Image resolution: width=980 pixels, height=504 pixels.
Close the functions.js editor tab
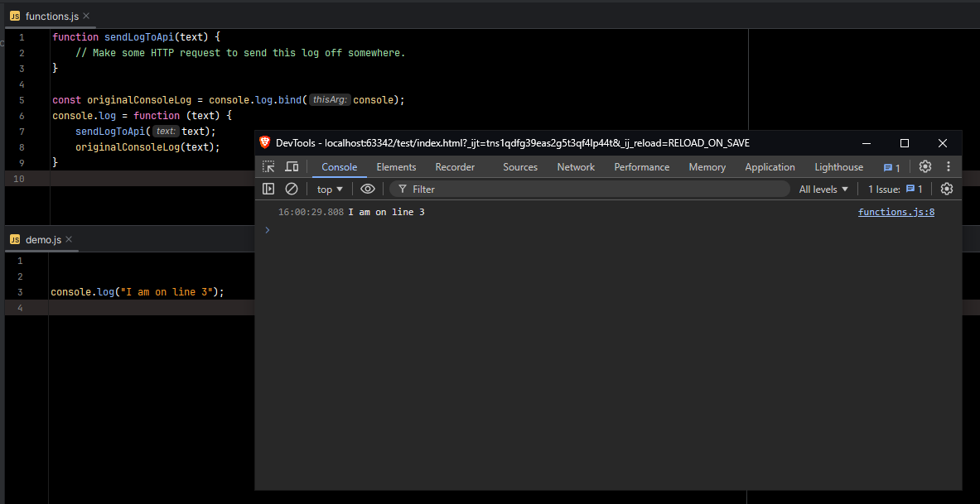(x=86, y=17)
